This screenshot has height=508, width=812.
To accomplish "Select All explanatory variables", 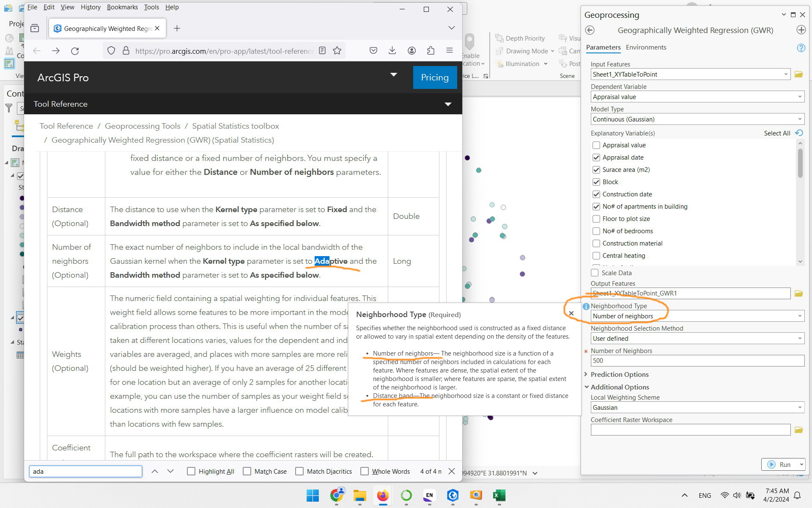I will pyautogui.click(x=777, y=133).
